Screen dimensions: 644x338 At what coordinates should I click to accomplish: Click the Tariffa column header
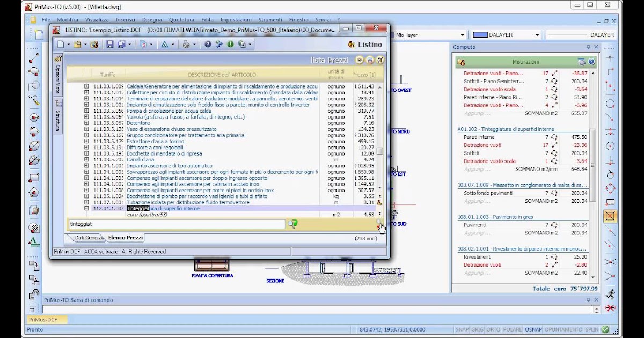pyautogui.click(x=107, y=74)
